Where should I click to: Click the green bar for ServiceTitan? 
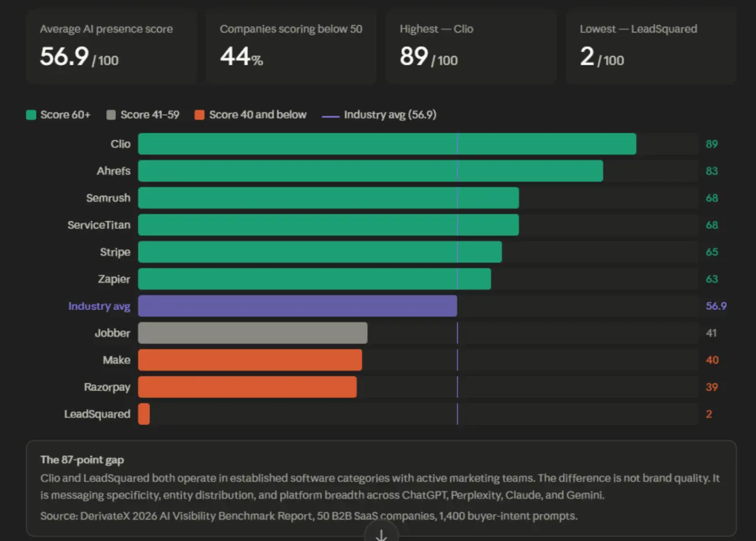pos(328,225)
